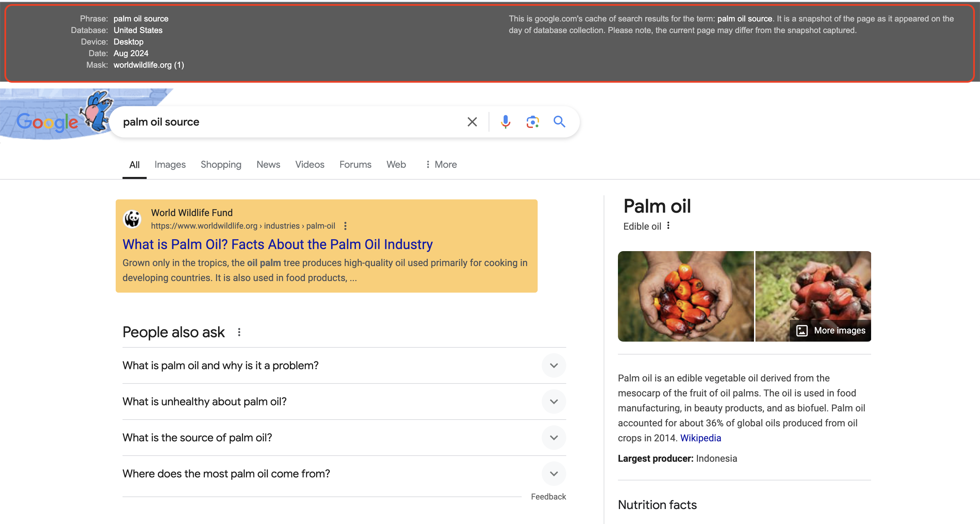Expand 'Where does the most palm oil come from?'
Screen dimensions: 980x524
coord(554,473)
